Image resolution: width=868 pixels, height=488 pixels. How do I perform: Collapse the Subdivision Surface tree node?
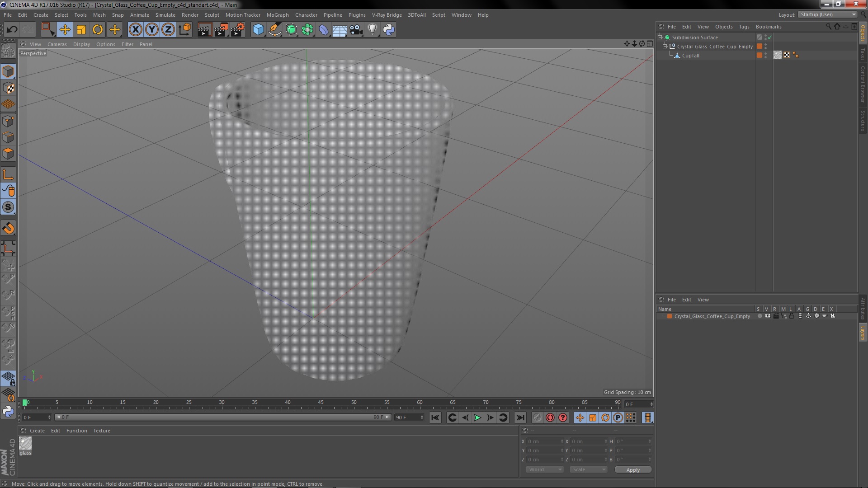click(x=660, y=37)
